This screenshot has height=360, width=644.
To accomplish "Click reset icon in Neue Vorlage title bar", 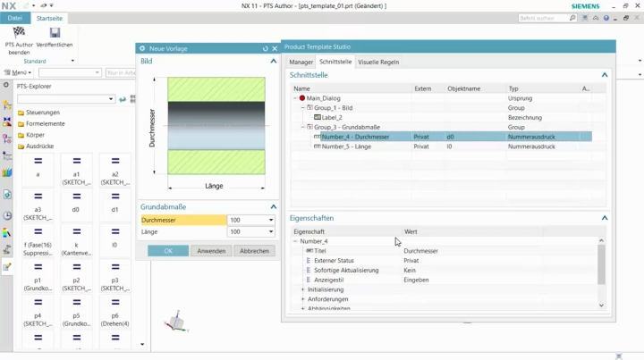I will [x=264, y=48].
